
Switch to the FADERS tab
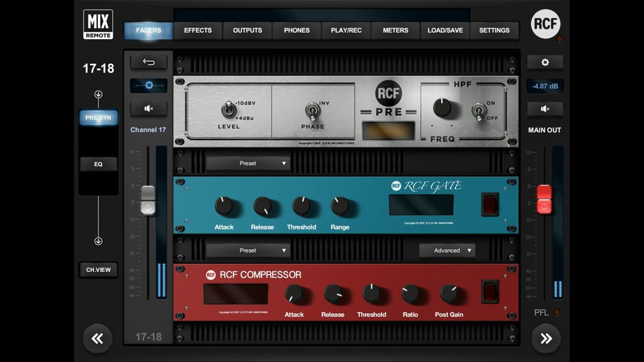coord(149,31)
